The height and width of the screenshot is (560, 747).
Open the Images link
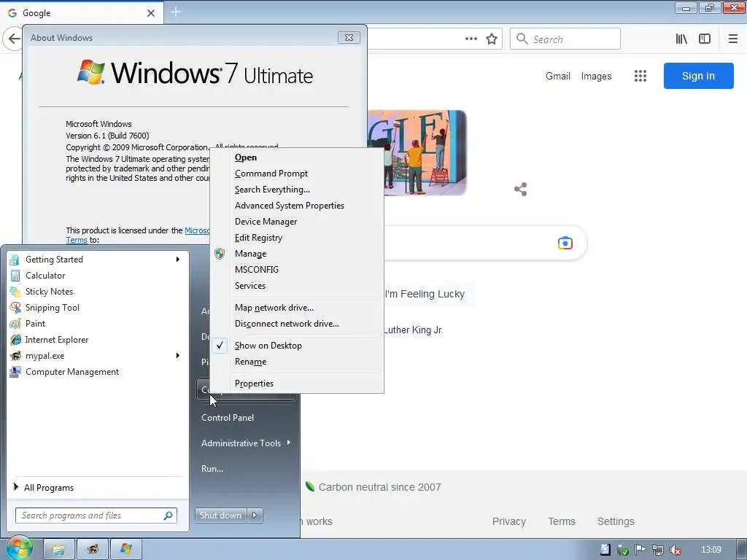[596, 76]
